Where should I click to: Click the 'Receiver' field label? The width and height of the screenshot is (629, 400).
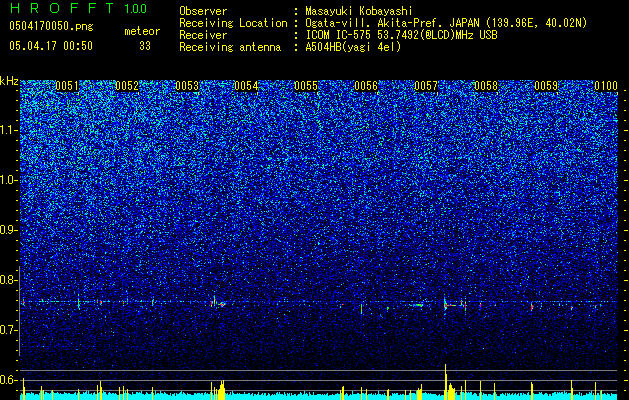tap(203, 35)
